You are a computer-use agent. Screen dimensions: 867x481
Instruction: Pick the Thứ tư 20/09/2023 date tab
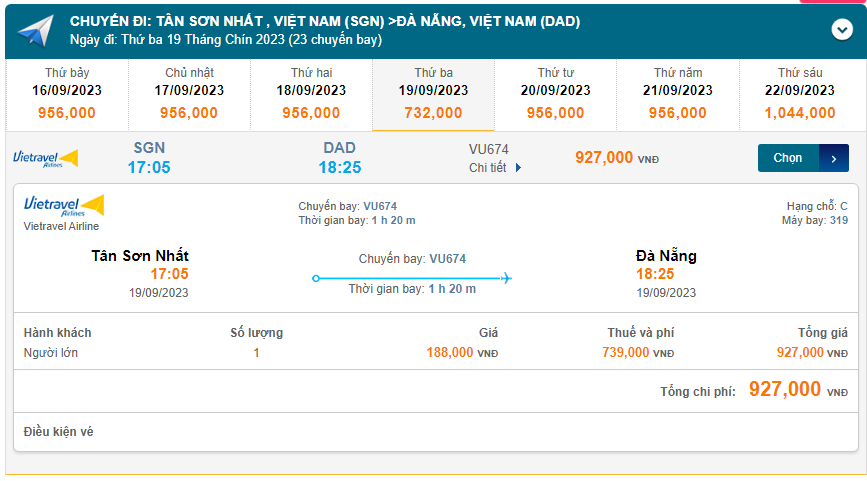click(x=555, y=94)
